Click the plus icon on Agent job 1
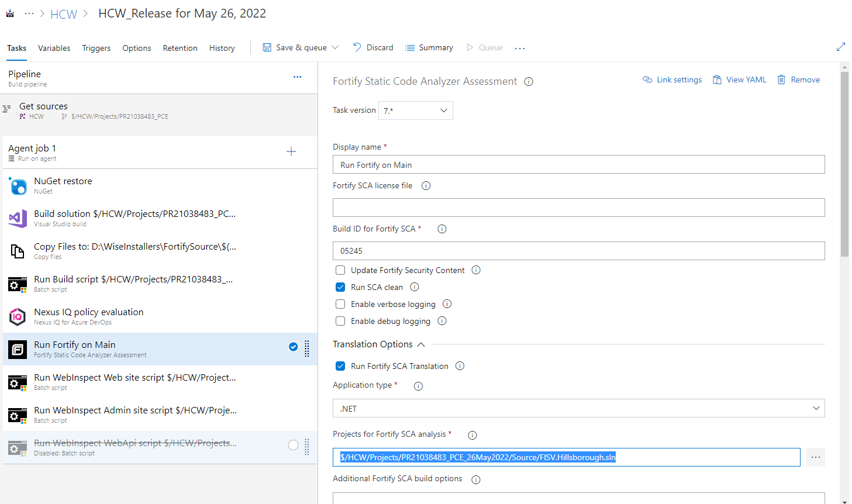The image size is (852, 504). tap(291, 152)
